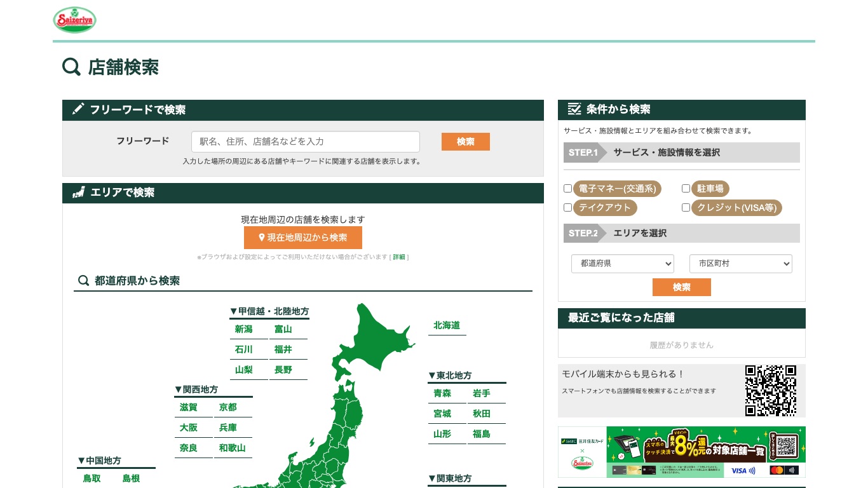Choose 石川 prefecture

[x=244, y=349]
